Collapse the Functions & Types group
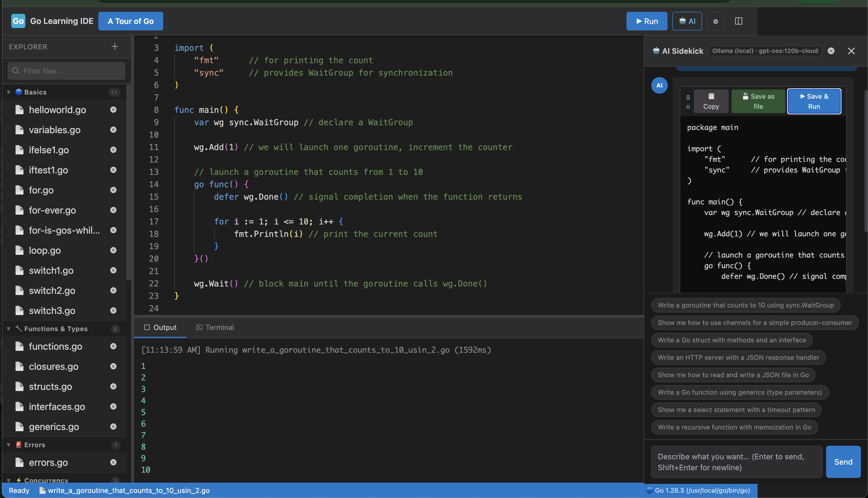The width and height of the screenshot is (868, 498). tap(9, 329)
